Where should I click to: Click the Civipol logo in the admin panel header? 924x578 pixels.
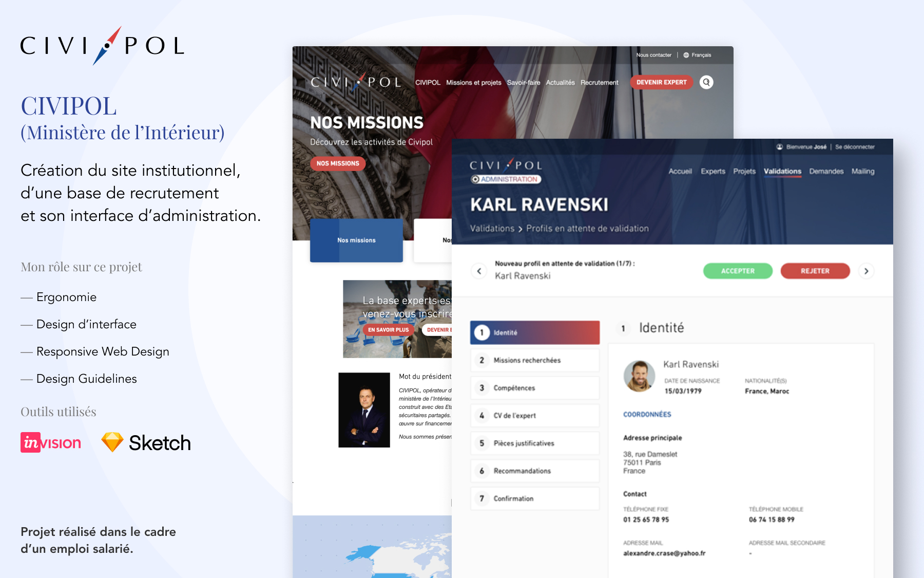[506, 165]
